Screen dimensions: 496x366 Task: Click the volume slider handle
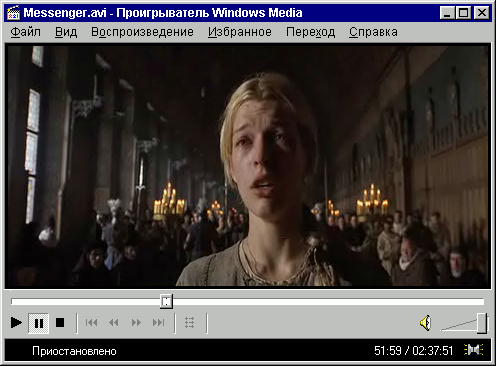click(x=482, y=323)
